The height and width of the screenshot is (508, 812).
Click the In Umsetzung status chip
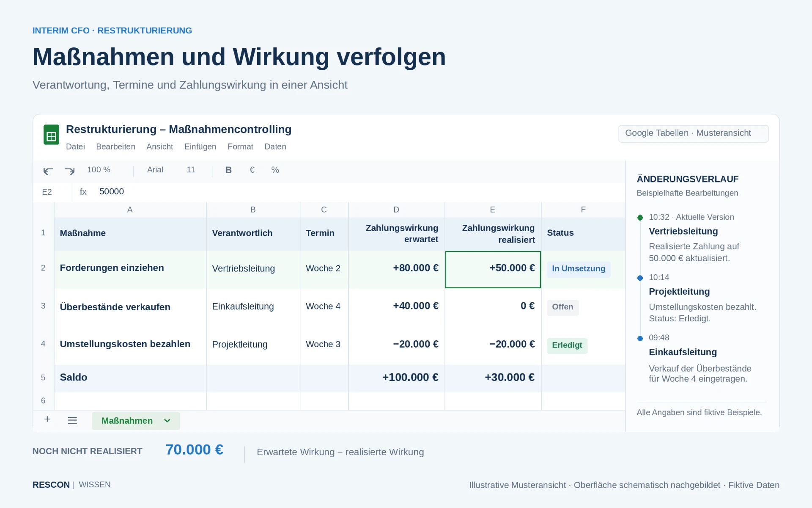[579, 269]
